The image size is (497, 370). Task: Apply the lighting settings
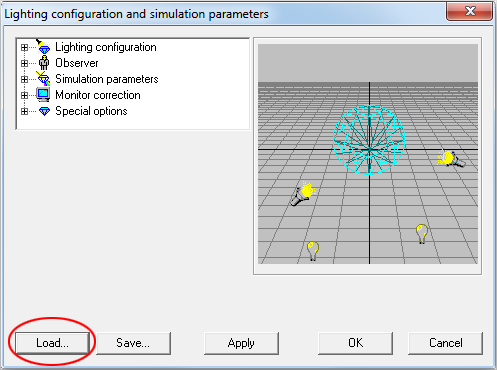click(241, 343)
